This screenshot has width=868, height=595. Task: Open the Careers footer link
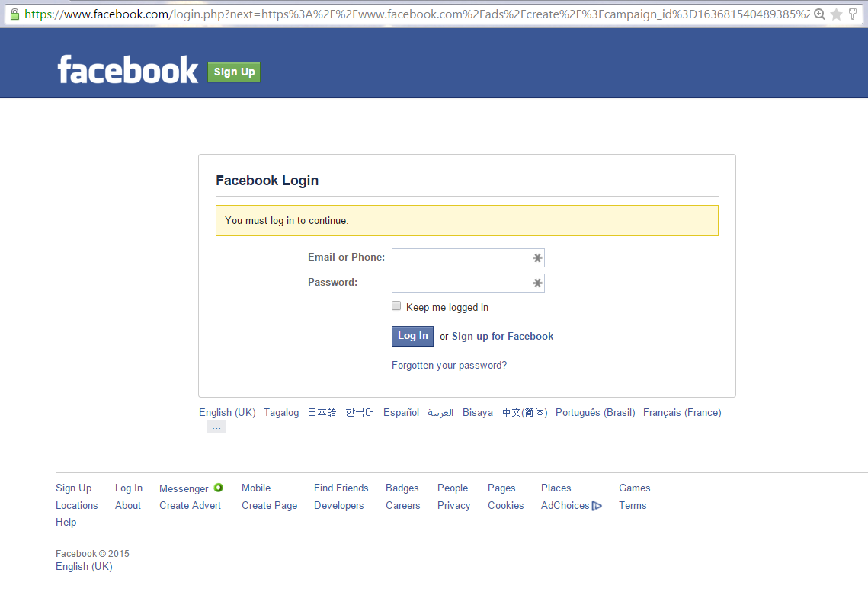(403, 505)
